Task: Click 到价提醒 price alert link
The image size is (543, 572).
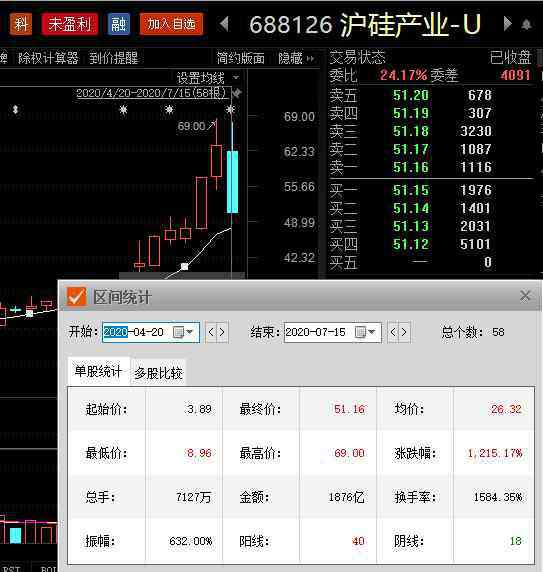Action: (113, 58)
